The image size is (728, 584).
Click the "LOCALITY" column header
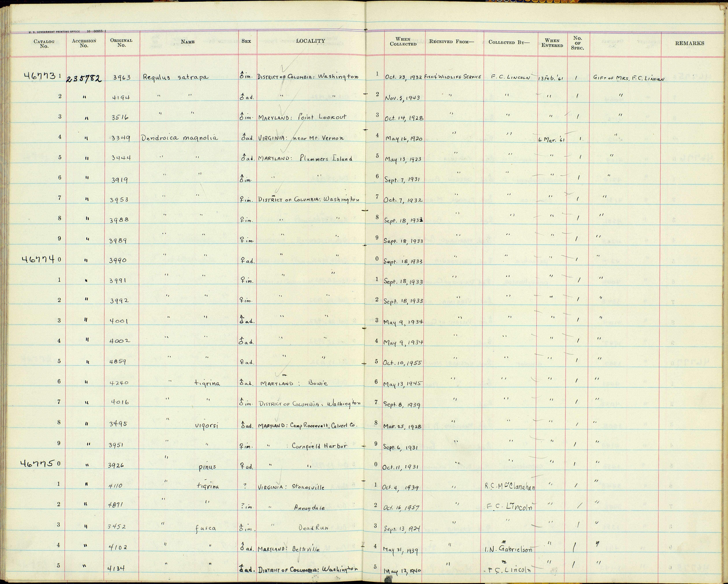311,41
